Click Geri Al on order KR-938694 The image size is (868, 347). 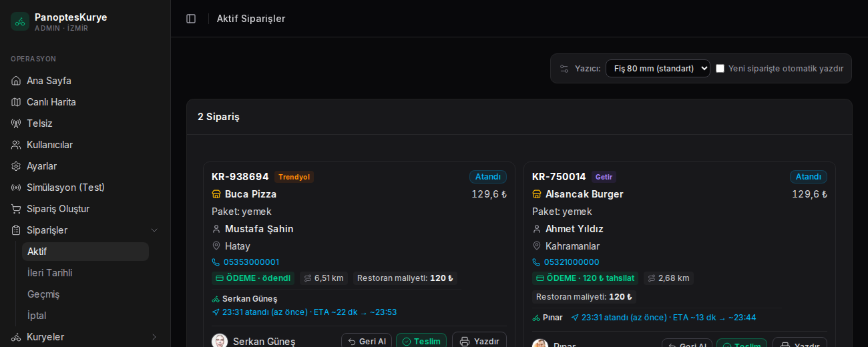(x=367, y=341)
